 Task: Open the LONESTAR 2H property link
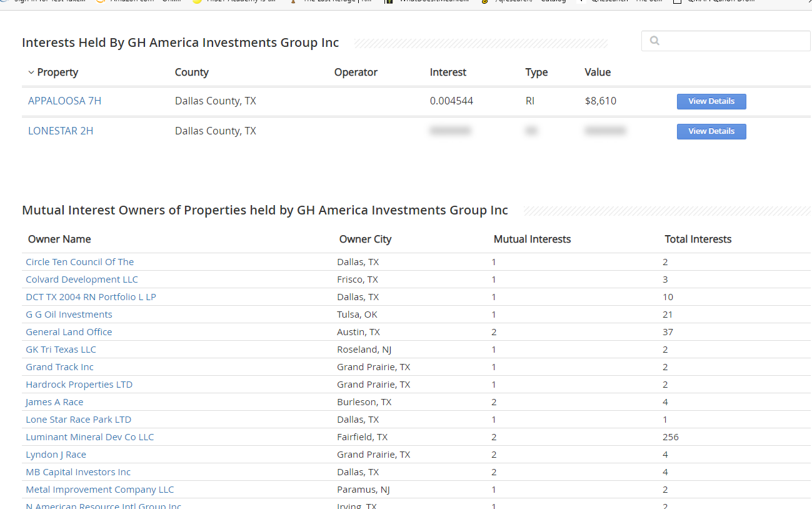[x=61, y=131]
